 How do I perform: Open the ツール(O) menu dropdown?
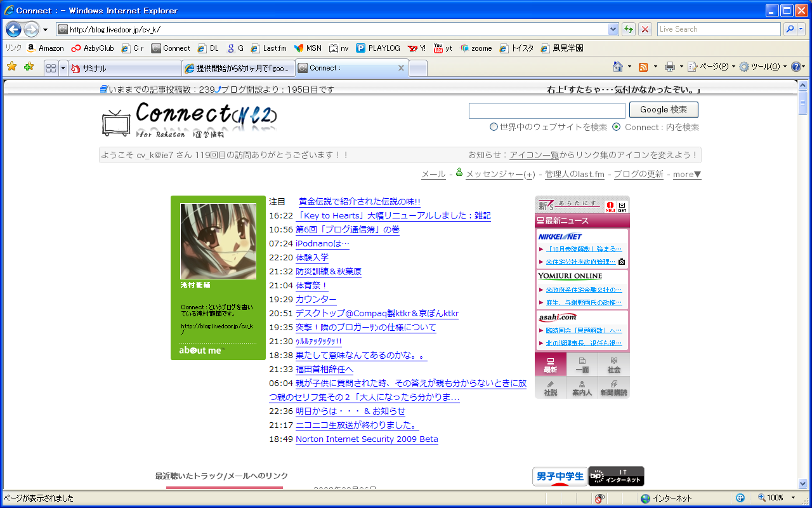point(763,67)
